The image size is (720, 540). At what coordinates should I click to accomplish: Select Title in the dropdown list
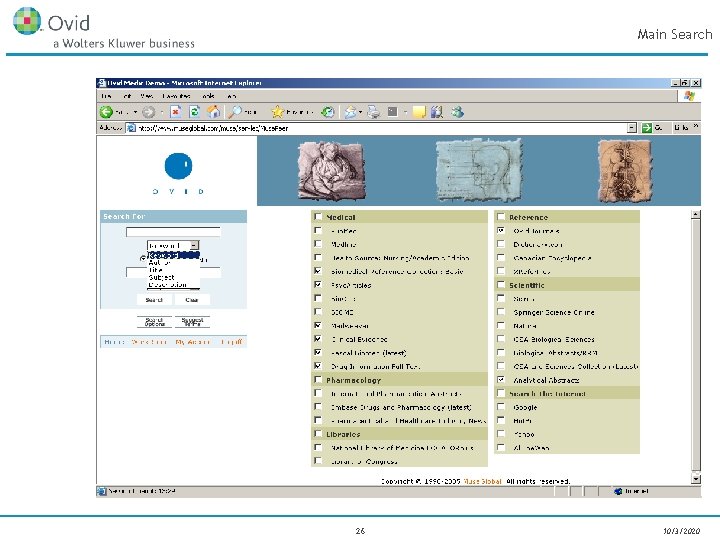[155, 270]
